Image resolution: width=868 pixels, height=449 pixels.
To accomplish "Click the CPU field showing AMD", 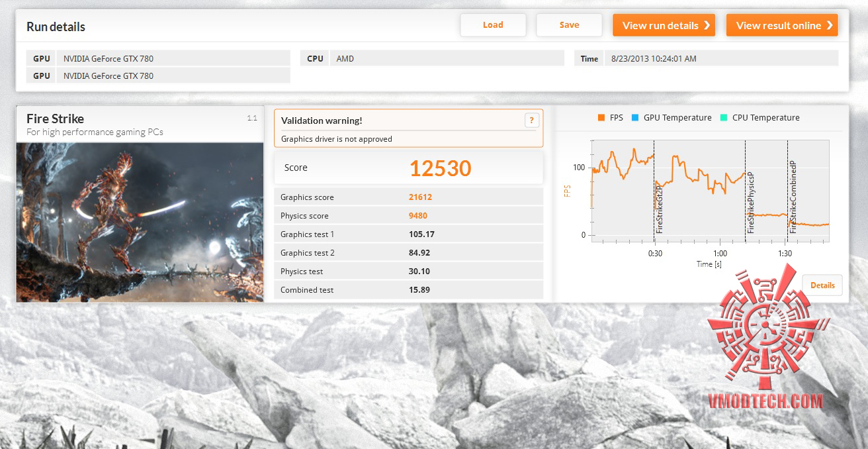I will (447, 58).
